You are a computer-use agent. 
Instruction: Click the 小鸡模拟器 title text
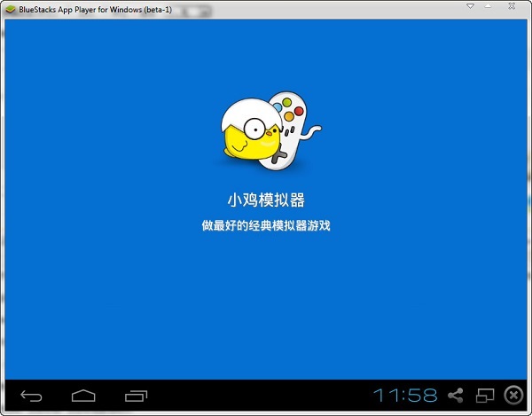[x=266, y=200]
